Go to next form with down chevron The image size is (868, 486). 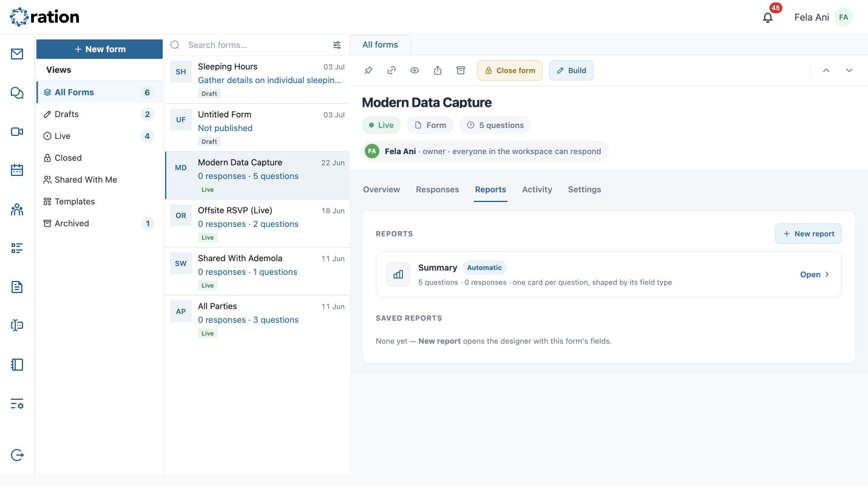point(849,70)
